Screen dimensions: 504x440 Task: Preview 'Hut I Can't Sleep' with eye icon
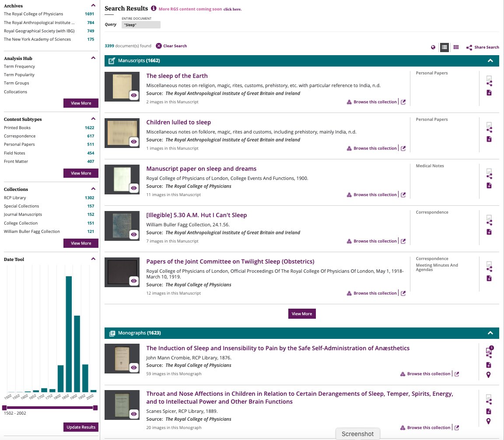pyautogui.click(x=134, y=235)
